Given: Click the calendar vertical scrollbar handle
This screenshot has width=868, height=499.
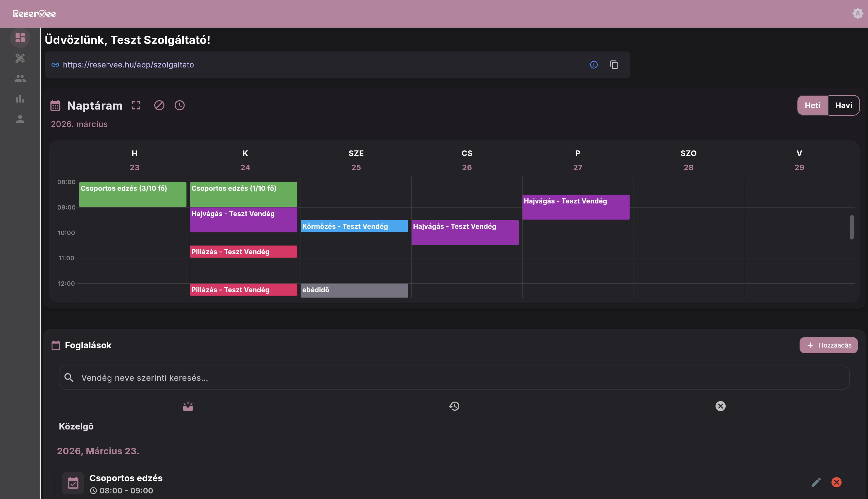Looking at the screenshot, I should [851, 227].
